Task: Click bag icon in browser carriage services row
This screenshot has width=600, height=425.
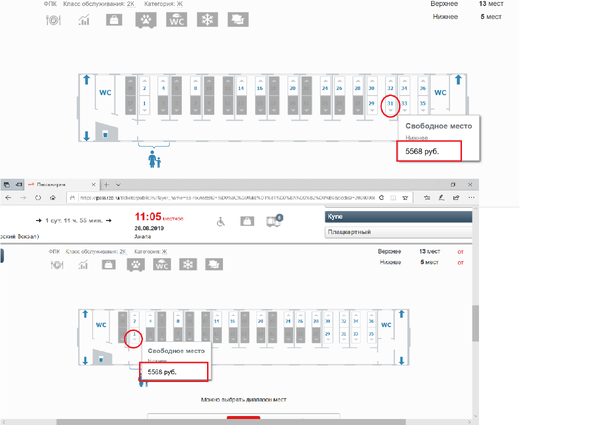Action: (x=109, y=265)
